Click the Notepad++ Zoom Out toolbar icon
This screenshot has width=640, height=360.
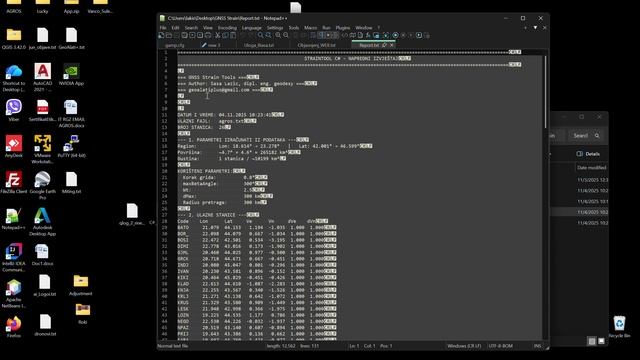click(286, 36)
